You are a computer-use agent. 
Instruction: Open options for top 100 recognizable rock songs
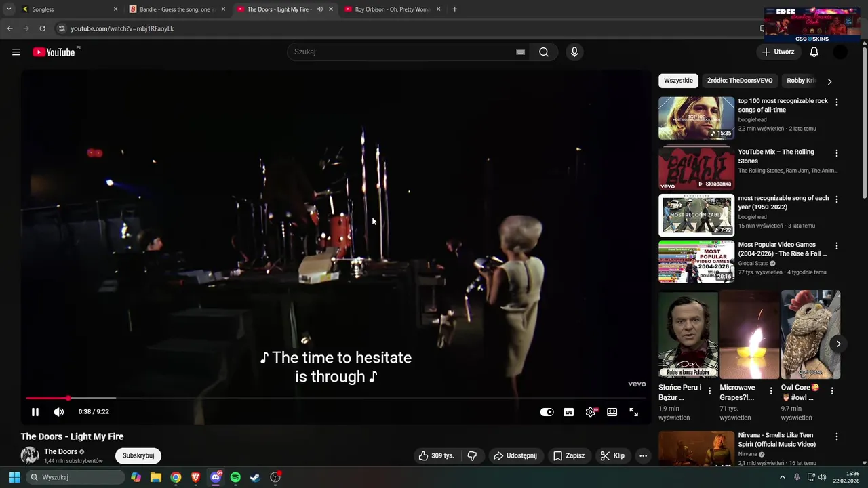[836, 102]
